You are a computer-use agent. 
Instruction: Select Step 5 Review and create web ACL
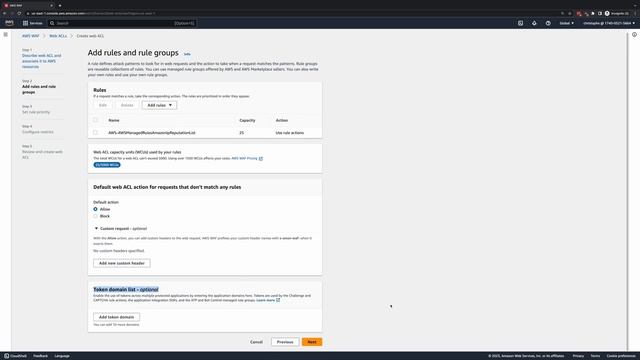pos(42,154)
